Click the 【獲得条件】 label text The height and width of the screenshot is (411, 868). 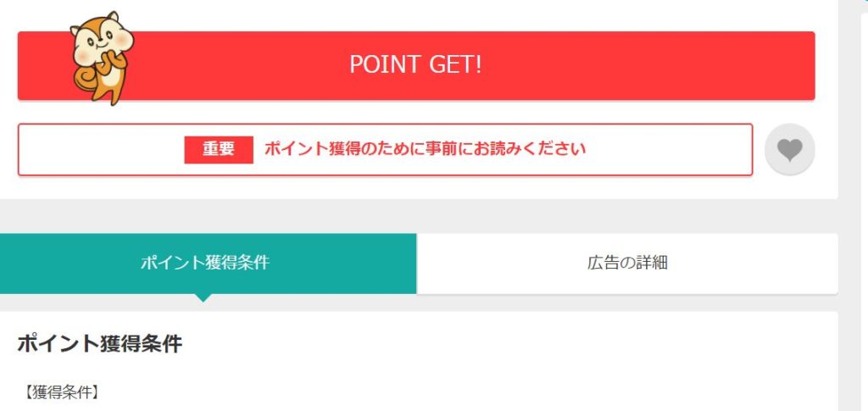62,393
